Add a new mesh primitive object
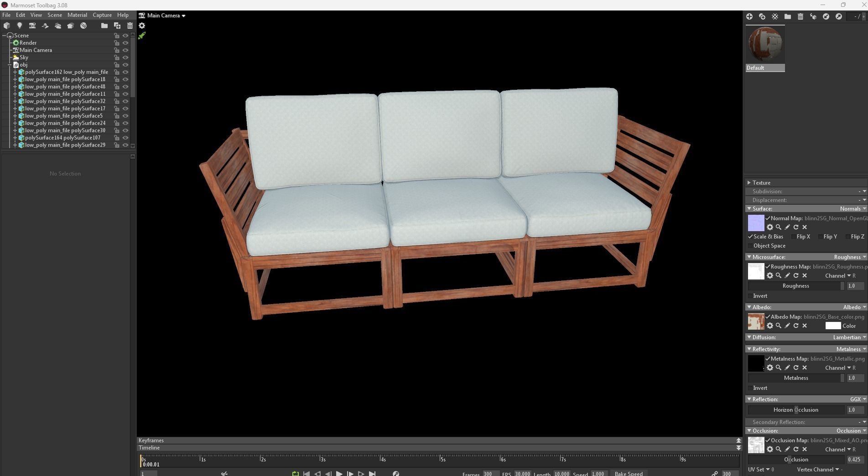This screenshot has height=476, width=868. 7,26
